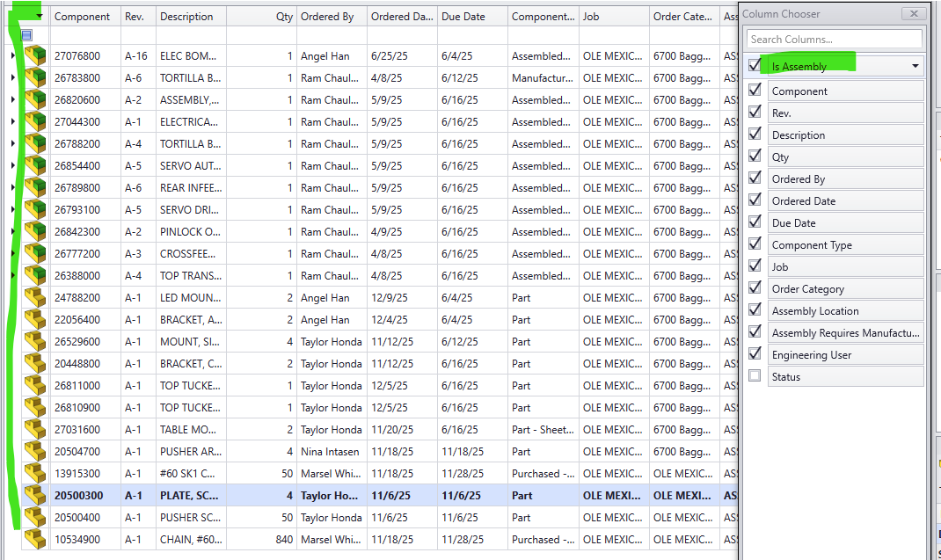Close the Column Chooser panel

[x=914, y=14]
